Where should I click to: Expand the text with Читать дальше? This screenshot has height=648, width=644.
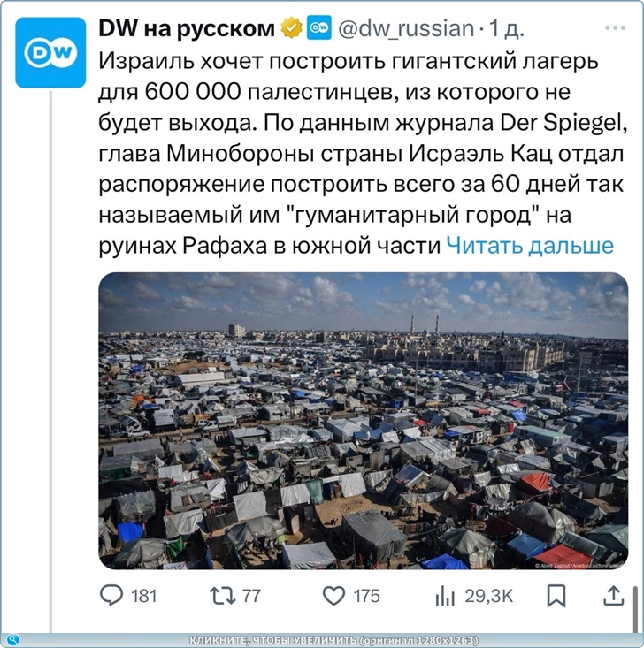pyautogui.click(x=530, y=246)
